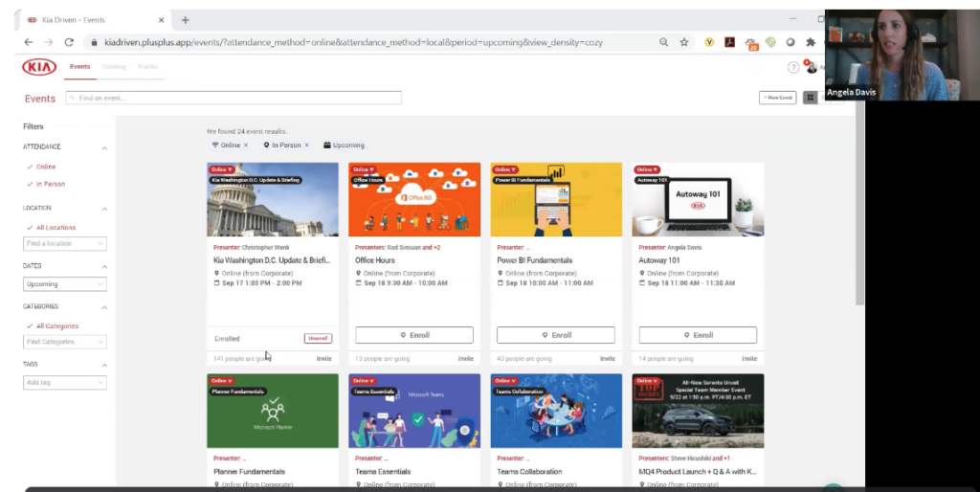Click the Kia logo in the header
Screen dimensions: 980x492
pyautogui.click(x=39, y=66)
